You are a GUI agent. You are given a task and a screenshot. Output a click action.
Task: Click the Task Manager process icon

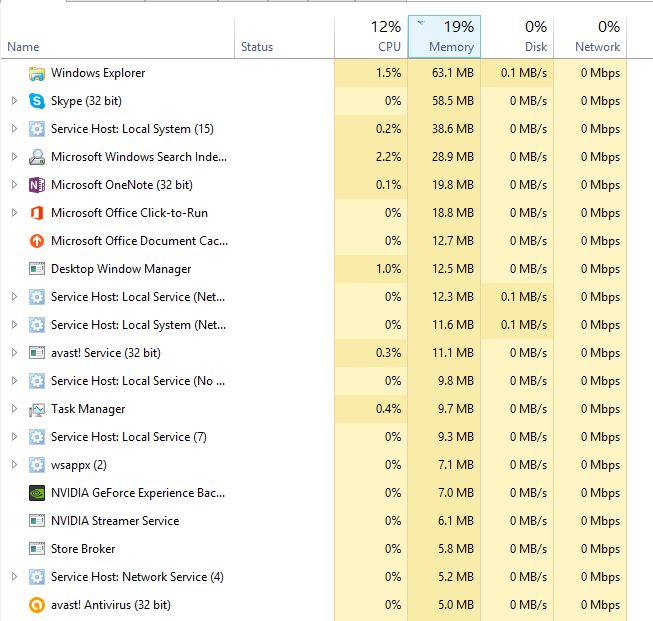coord(37,409)
